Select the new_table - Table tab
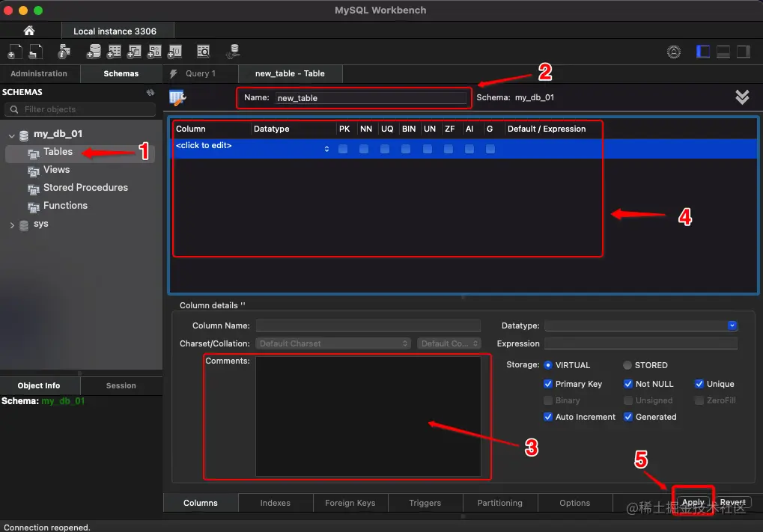The image size is (763, 532). click(290, 73)
